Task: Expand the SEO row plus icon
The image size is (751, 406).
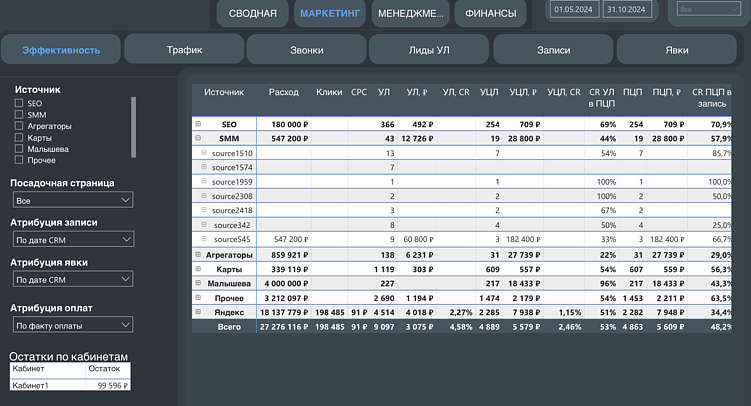Action: (198, 124)
